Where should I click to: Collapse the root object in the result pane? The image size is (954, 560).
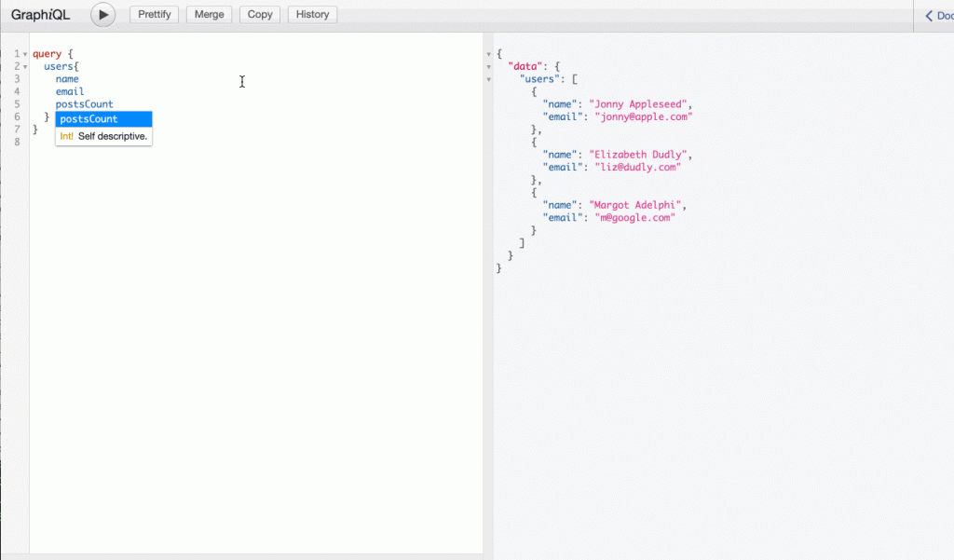coord(488,54)
